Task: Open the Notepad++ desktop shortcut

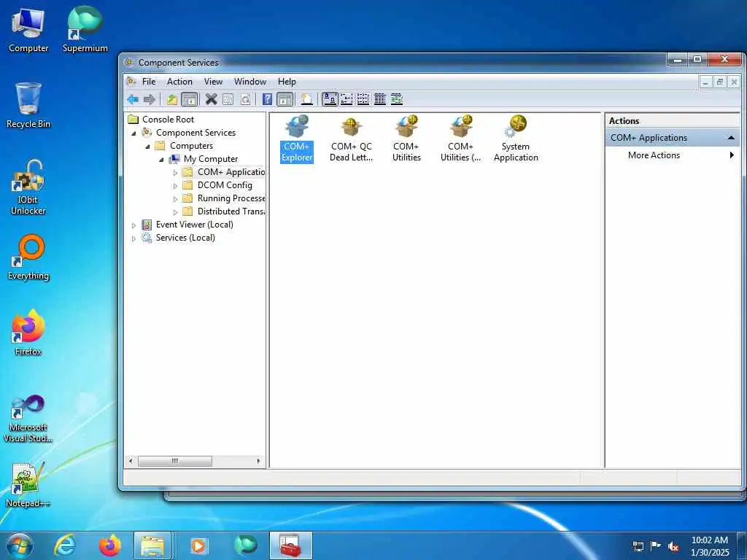Action: pyautogui.click(x=28, y=484)
